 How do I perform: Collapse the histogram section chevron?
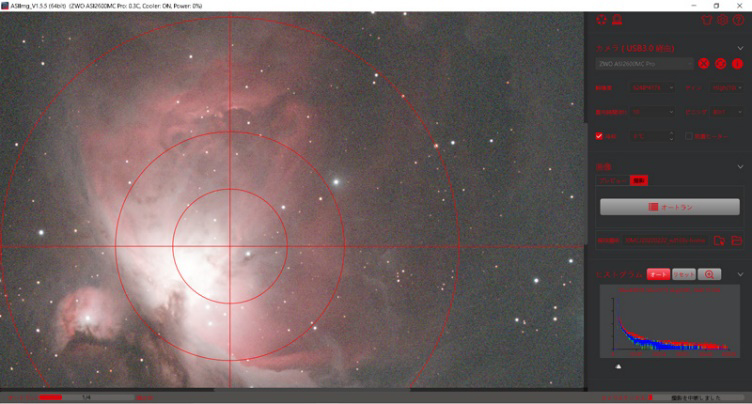click(740, 274)
